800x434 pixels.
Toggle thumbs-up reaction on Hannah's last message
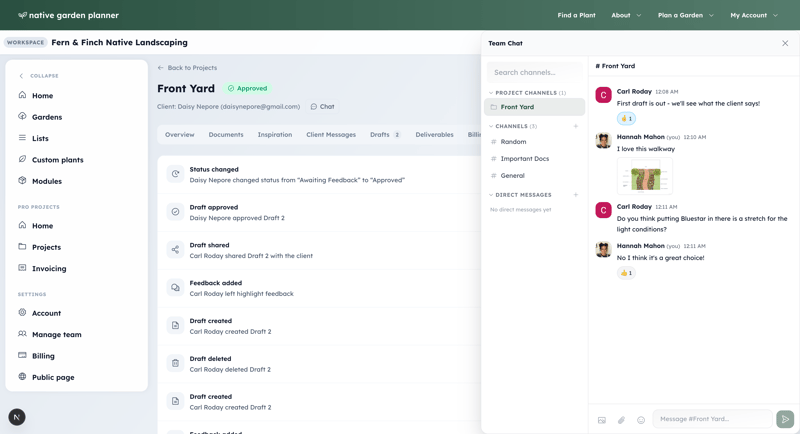pos(626,273)
